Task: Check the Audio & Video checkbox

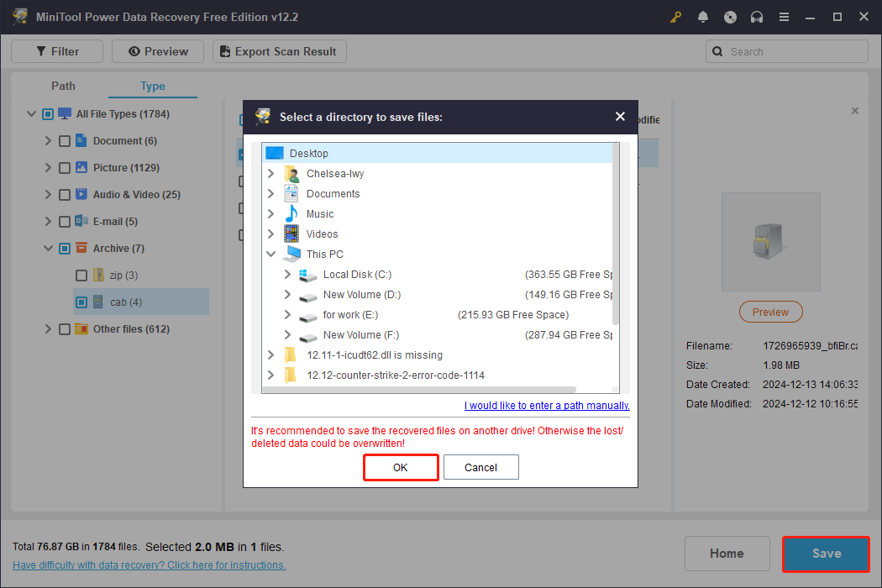Action: click(x=65, y=195)
